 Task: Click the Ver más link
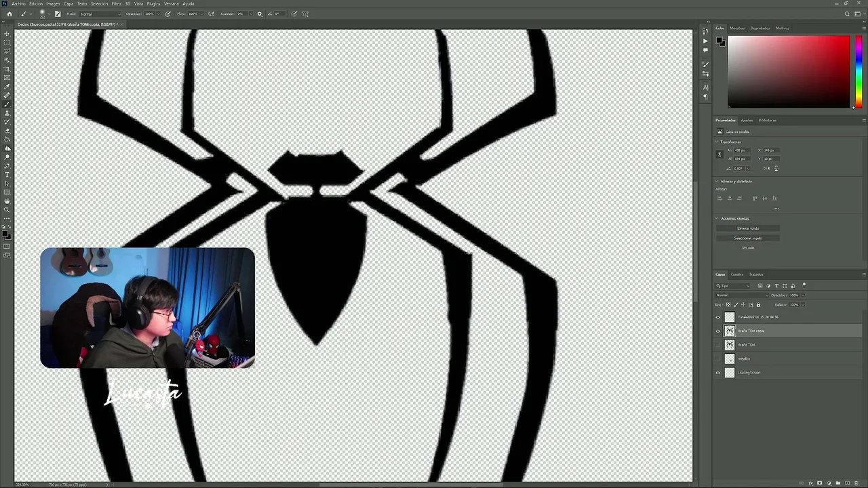[x=748, y=247]
